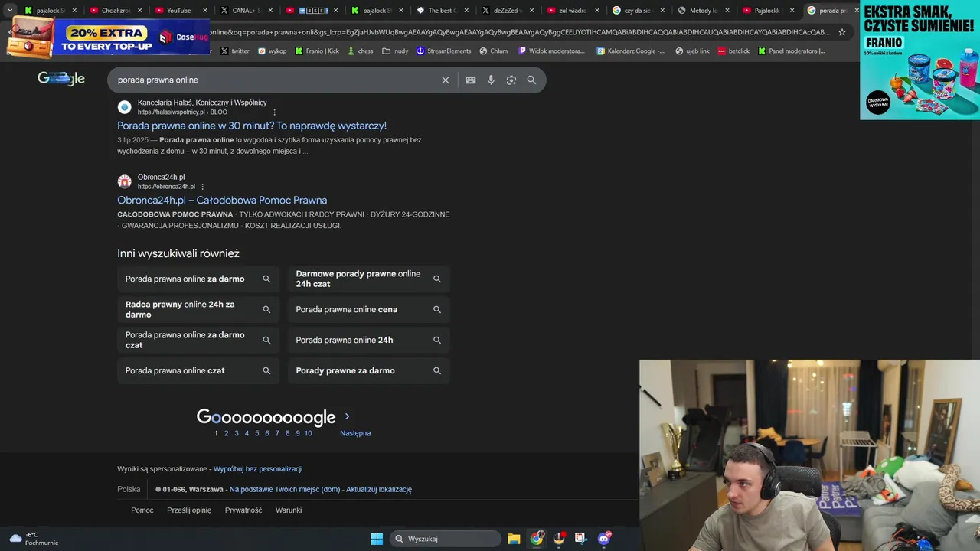Switch to the 'Chciał zrob' YouTube tab
Screen dimensions: 980x551
[x=113, y=11]
